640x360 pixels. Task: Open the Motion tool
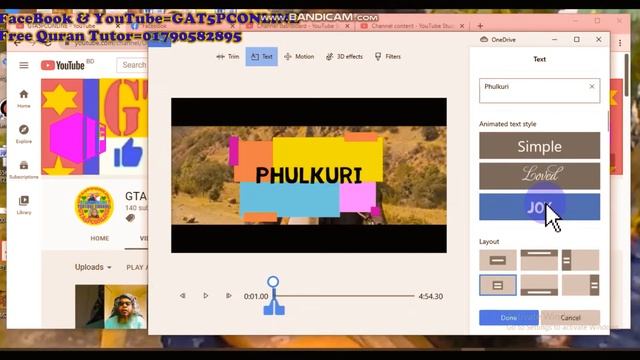(x=299, y=57)
